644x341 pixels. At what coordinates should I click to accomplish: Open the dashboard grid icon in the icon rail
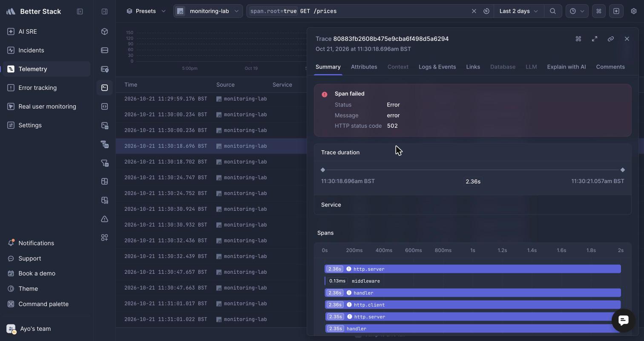(104, 181)
